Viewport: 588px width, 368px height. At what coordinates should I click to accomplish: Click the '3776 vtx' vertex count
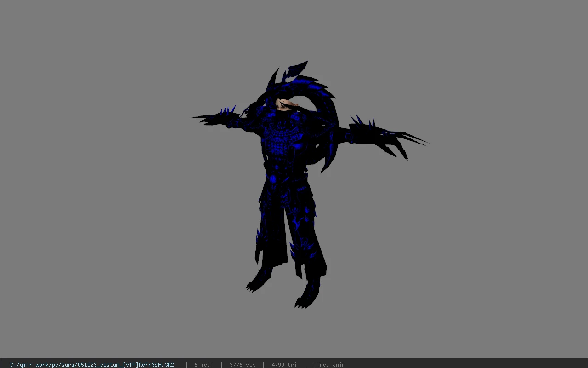(243, 365)
